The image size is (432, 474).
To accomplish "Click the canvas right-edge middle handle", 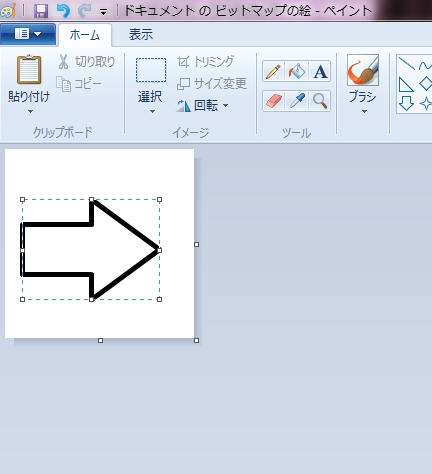I will pyautogui.click(x=196, y=244).
